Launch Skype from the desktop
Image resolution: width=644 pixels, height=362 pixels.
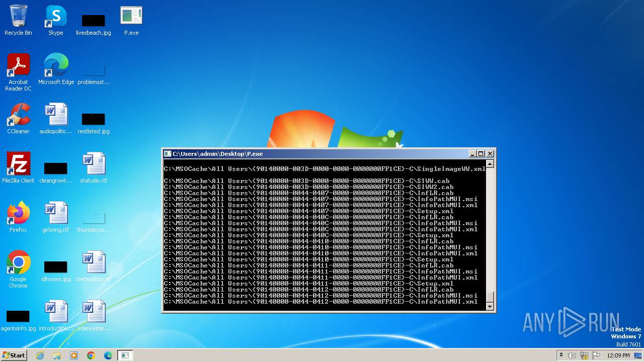click(x=56, y=20)
